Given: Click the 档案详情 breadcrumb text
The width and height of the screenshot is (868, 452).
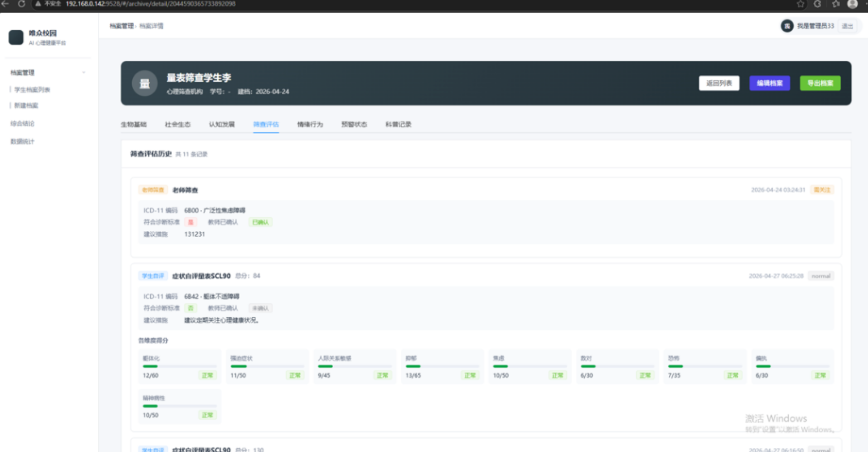Looking at the screenshot, I should point(151,26).
